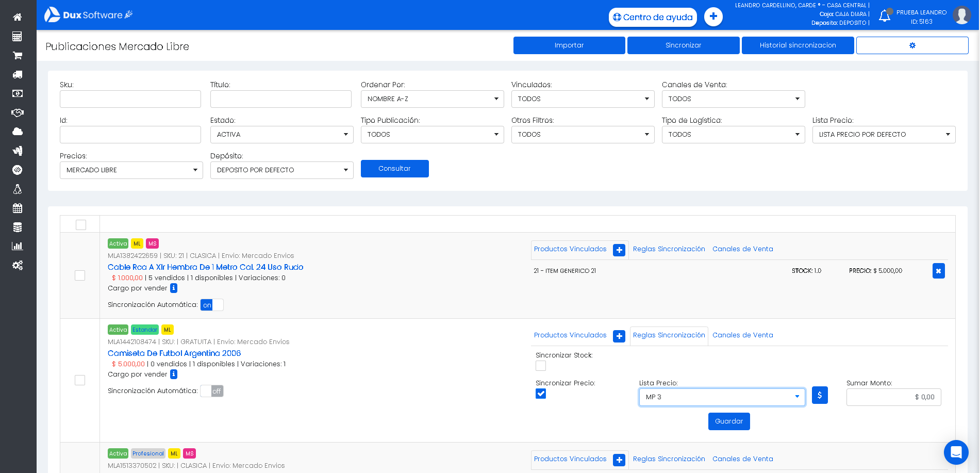
Task: Open the sidebar icon just below the cloud
Action: coord(18,151)
